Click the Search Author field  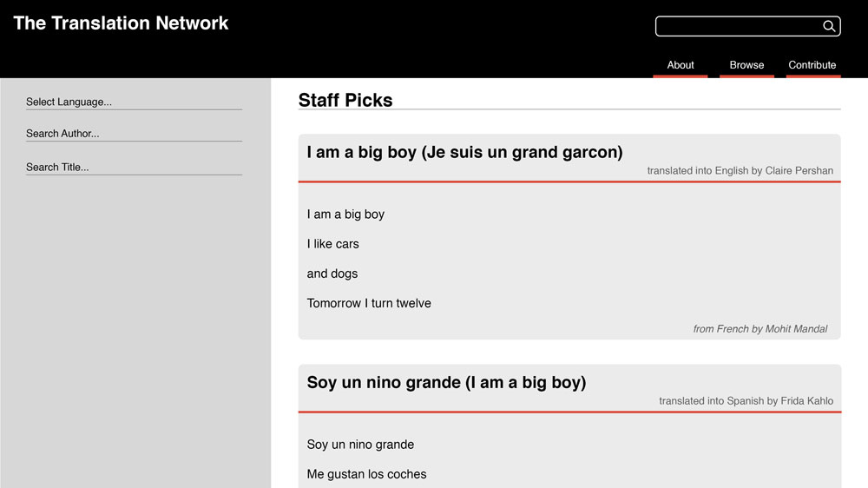pyautogui.click(x=134, y=134)
